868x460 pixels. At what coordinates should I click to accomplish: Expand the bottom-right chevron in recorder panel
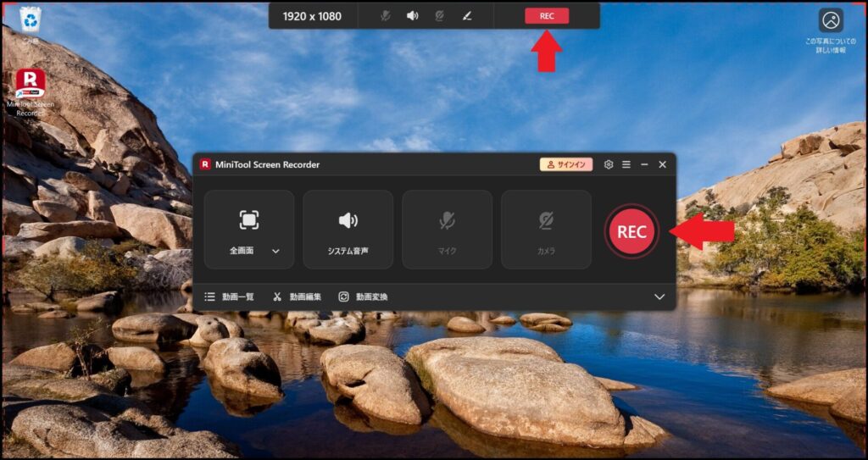tap(659, 297)
